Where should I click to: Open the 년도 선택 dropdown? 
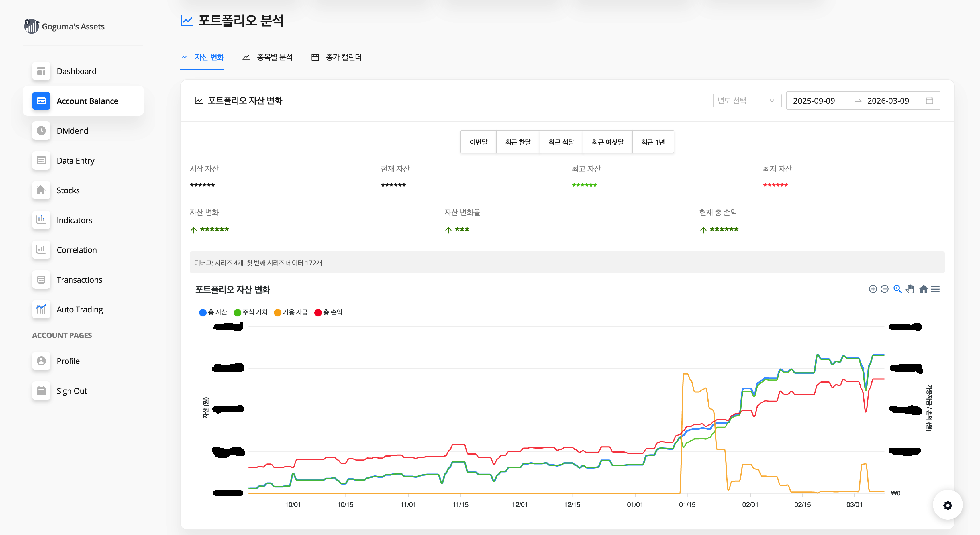point(747,100)
